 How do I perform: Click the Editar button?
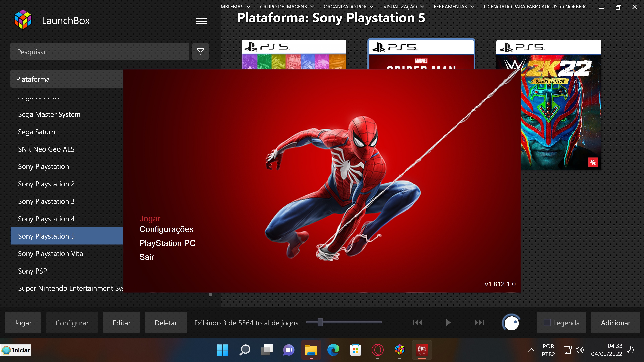click(121, 323)
